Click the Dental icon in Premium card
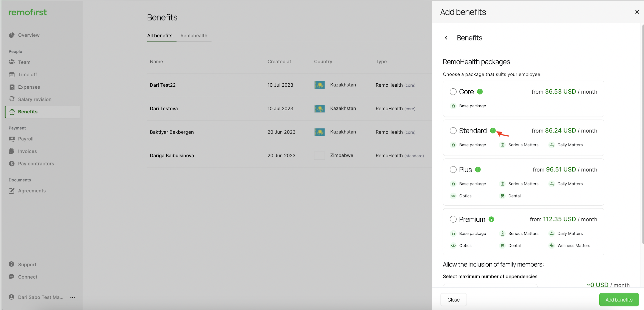The image size is (644, 310). pos(502,246)
